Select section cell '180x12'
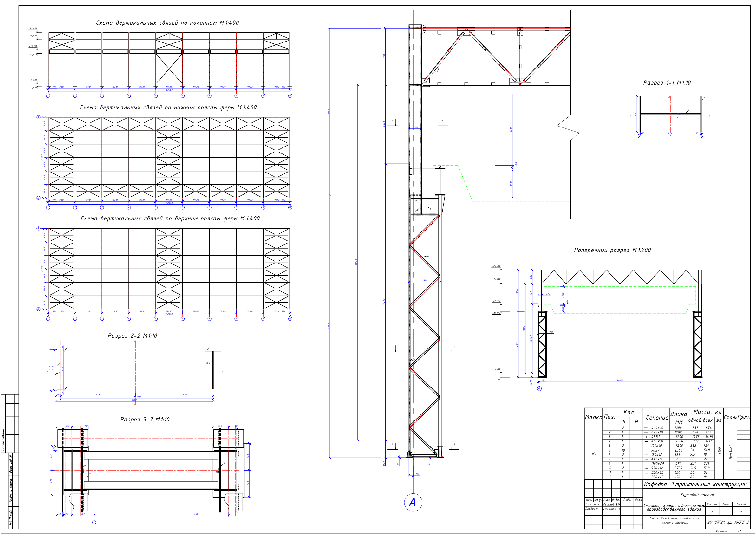The height and width of the screenshot is (534, 756). (656, 455)
